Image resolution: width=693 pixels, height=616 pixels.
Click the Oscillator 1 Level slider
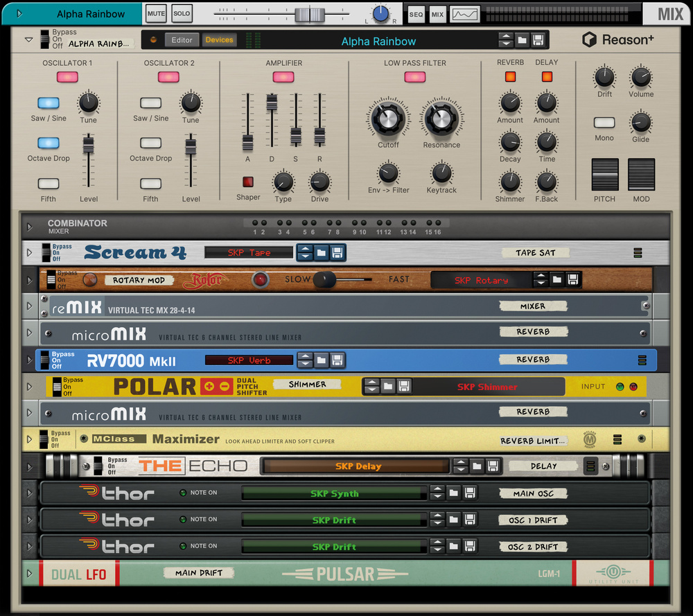point(89,147)
